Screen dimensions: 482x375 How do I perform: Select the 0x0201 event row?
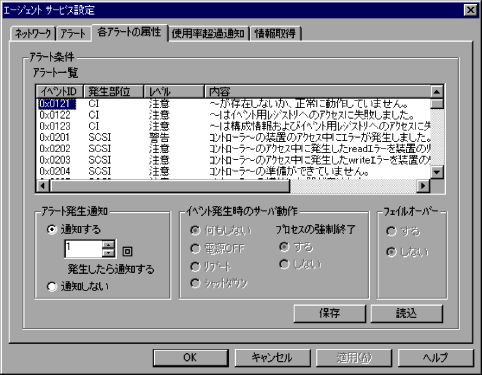coord(233,138)
